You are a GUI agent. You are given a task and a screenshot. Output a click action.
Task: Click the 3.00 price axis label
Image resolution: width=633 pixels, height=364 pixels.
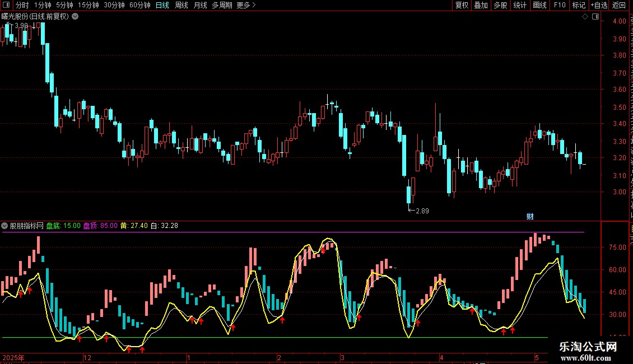[x=619, y=192]
